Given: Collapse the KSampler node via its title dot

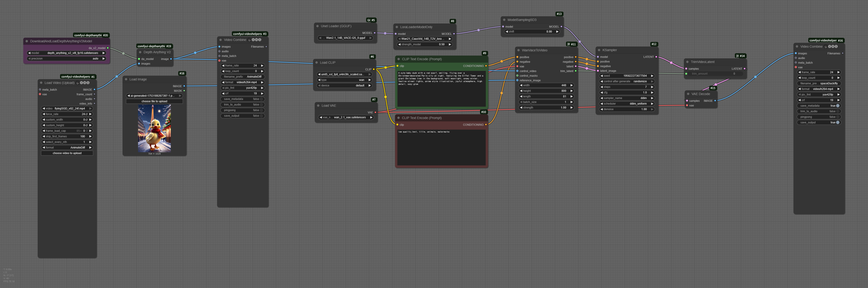Looking at the screenshot, I should pos(599,50).
